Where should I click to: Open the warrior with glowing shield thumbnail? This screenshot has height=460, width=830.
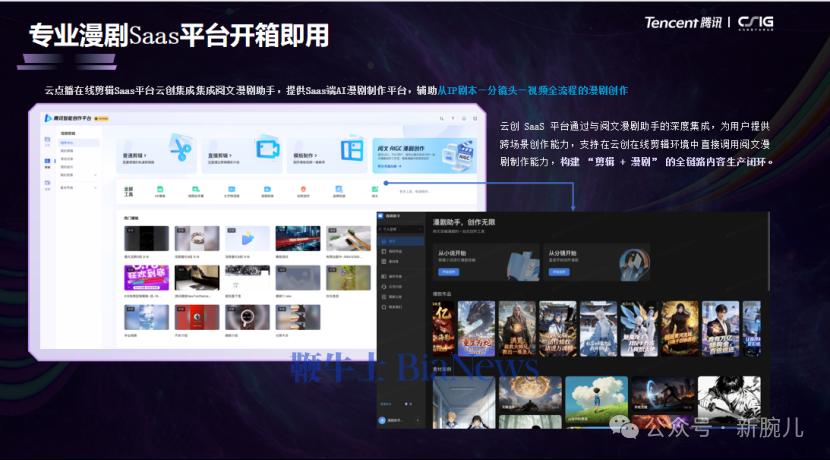pos(662,394)
